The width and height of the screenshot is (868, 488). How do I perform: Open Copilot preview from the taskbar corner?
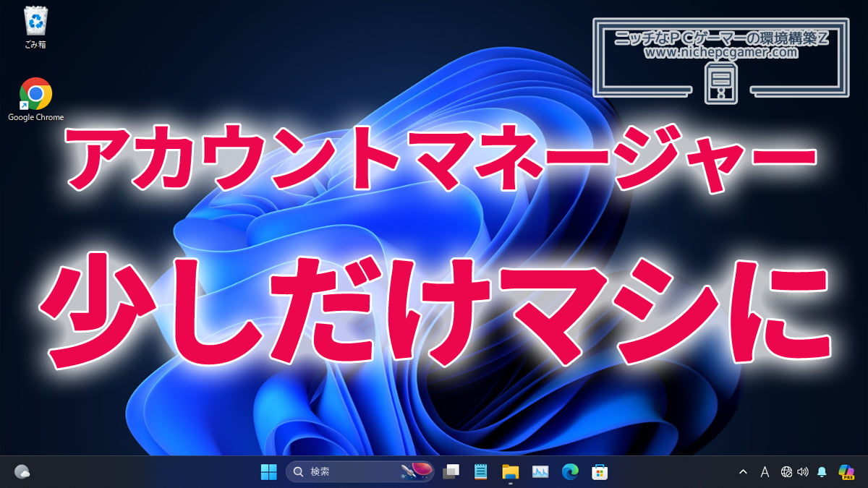pyautogui.click(x=846, y=472)
